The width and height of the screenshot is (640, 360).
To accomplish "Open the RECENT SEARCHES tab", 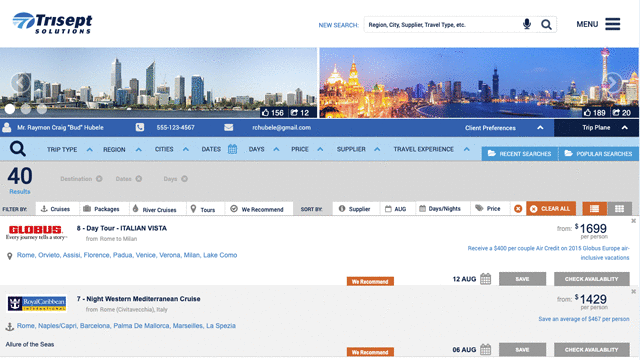I will pos(520,153).
